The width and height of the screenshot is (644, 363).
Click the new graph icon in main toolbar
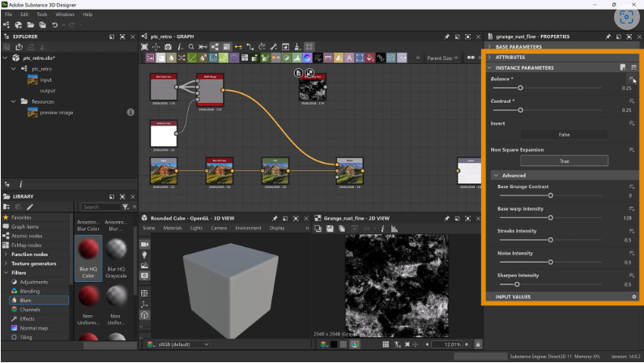pos(6,25)
